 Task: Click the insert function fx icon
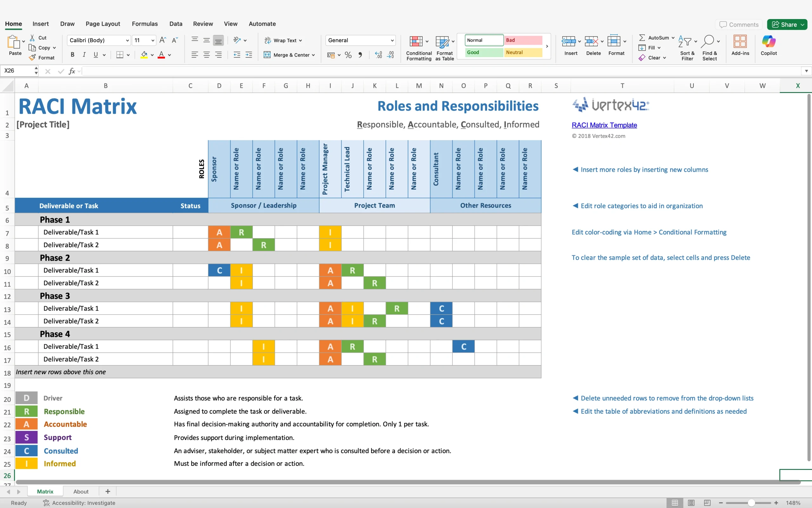click(x=71, y=71)
